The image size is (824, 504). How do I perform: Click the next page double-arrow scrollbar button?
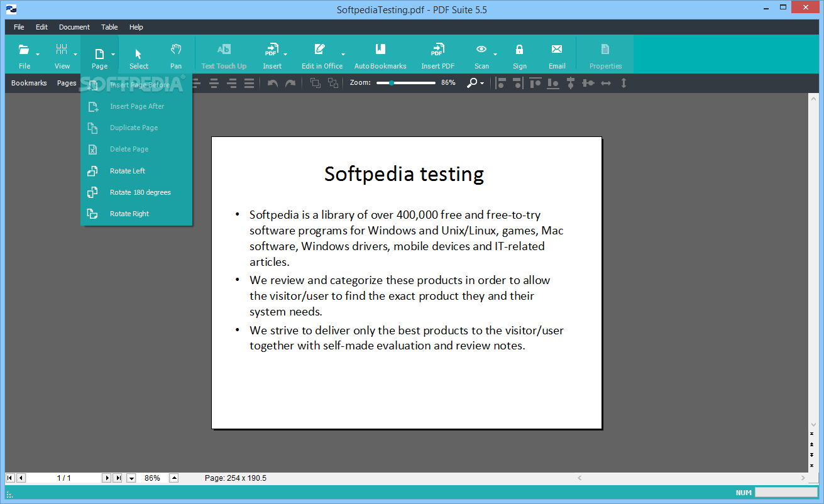(x=813, y=454)
